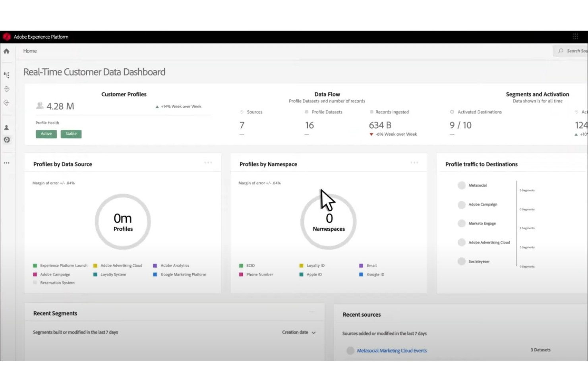Viewport: 588px width, 392px height.
Task: Open the Profiles by Namespace ellipsis menu
Action: [x=414, y=162]
